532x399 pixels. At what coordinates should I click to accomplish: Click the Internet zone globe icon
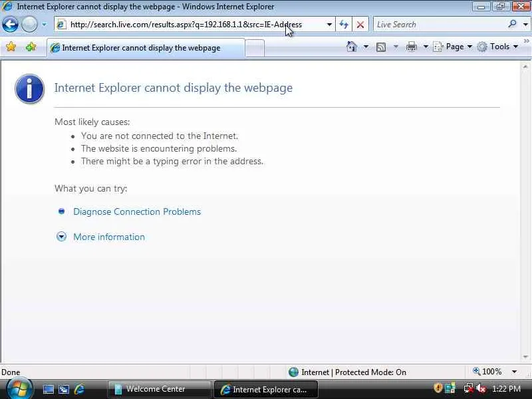click(293, 372)
